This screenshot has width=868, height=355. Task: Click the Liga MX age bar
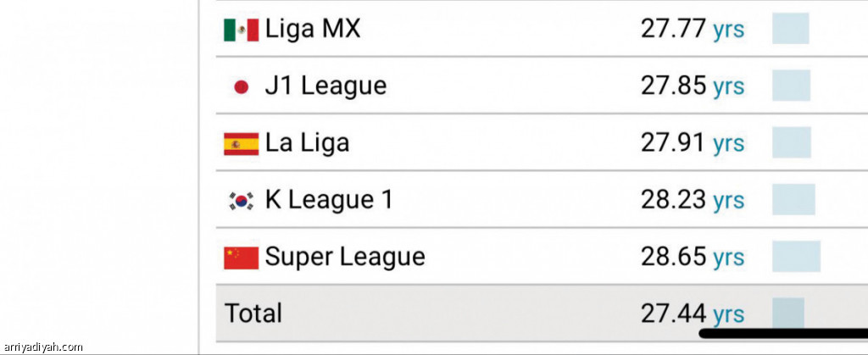[x=790, y=29]
